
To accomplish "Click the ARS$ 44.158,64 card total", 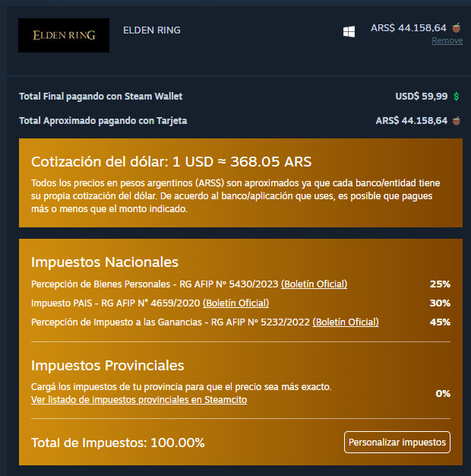I will tap(412, 121).
